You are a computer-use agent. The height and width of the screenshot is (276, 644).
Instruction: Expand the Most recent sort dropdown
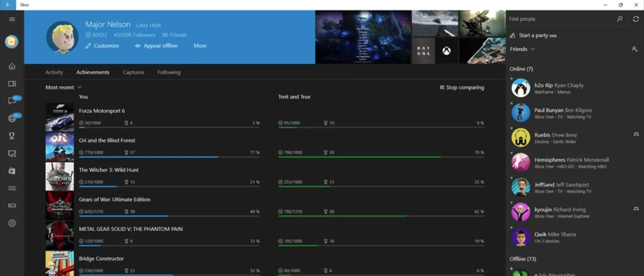63,88
